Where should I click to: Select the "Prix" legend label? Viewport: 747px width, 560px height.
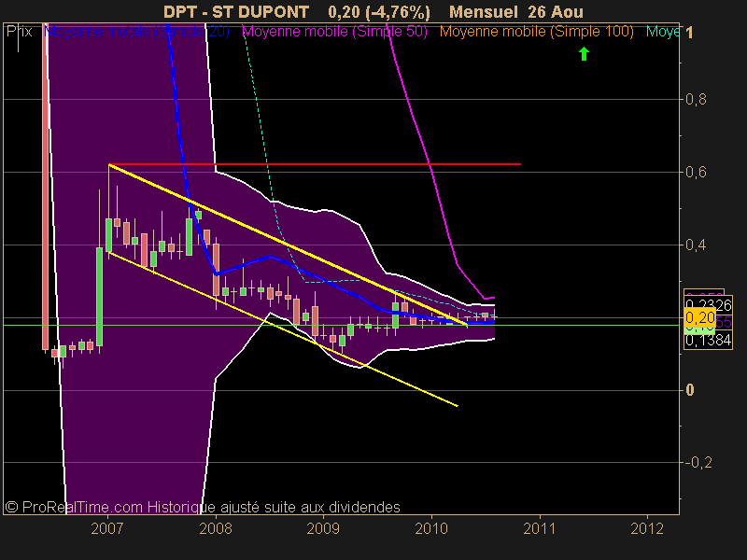(x=19, y=32)
